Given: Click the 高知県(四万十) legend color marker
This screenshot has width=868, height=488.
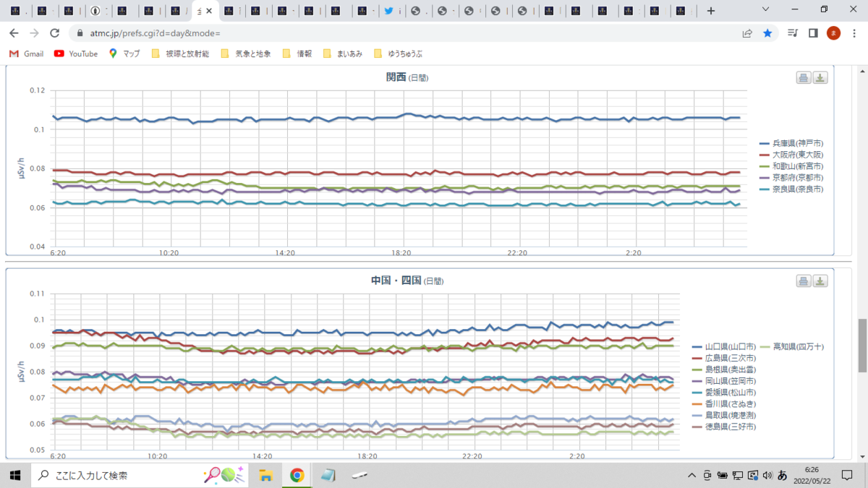Looking at the screenshot, I should (765, 346).
